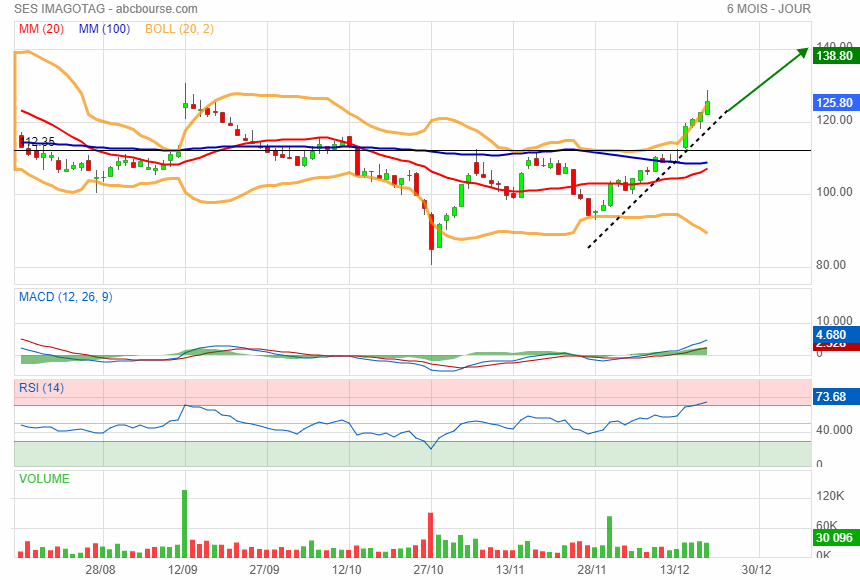Screen dimensions: 860x580
Task: Click the RSI (14) indicator label
Action: tap(42, 388)
